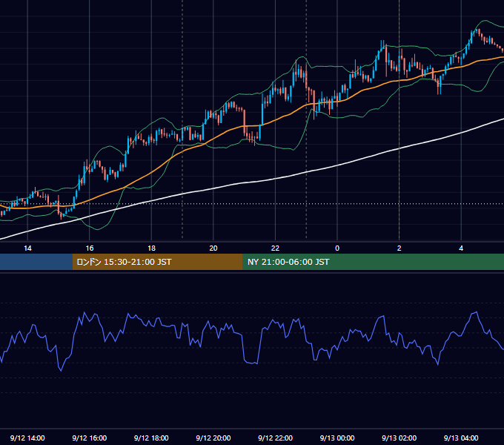
Task: Click the 20 hour axis label
Action: (213, 248)
